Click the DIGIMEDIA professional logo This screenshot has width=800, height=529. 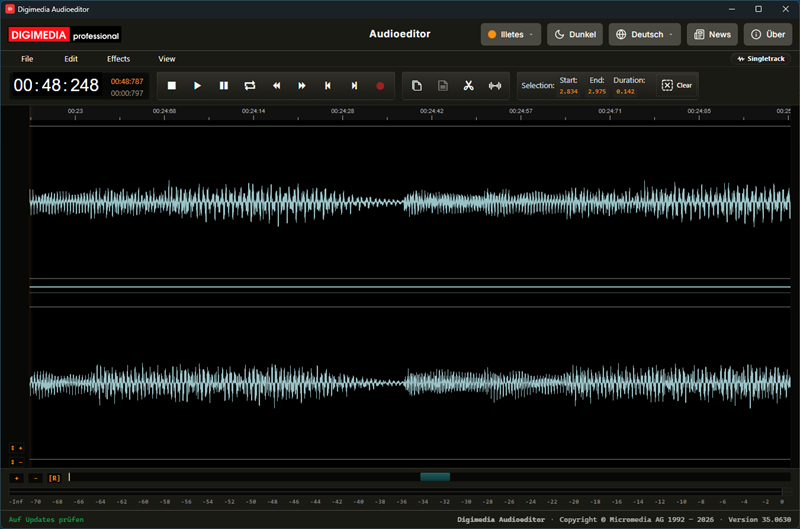point(64,35)
